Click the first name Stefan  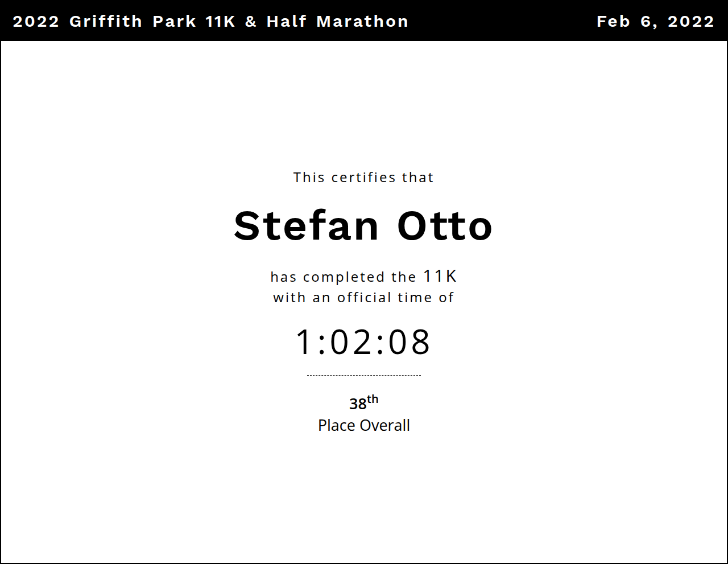tap(307, 226)
